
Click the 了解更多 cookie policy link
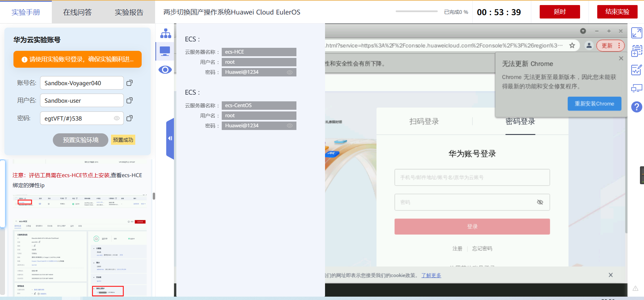pyautogui.click(x=431, y=275)
